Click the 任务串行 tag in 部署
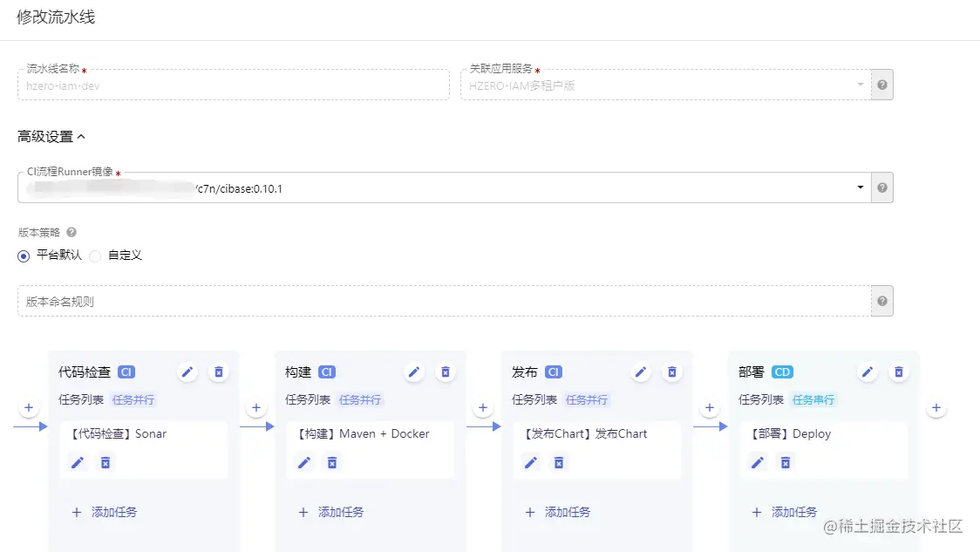The image size is (980, 552). (813, 400)
